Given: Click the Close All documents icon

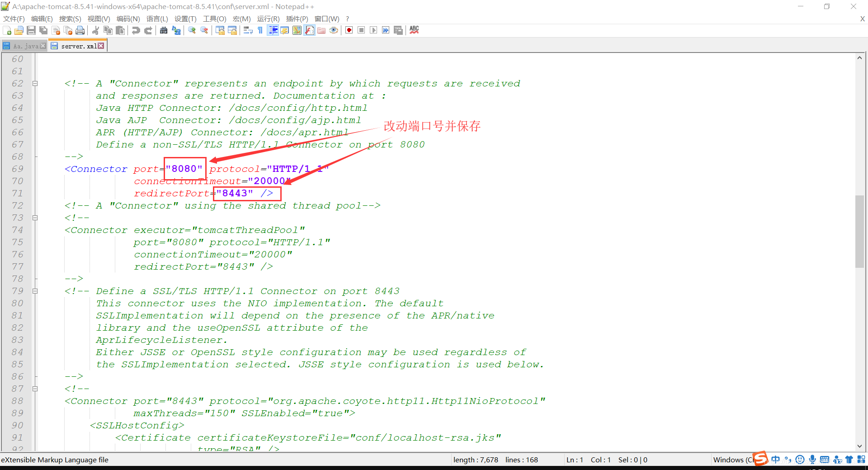Looking at the screenshot, I should click(68, 30).
